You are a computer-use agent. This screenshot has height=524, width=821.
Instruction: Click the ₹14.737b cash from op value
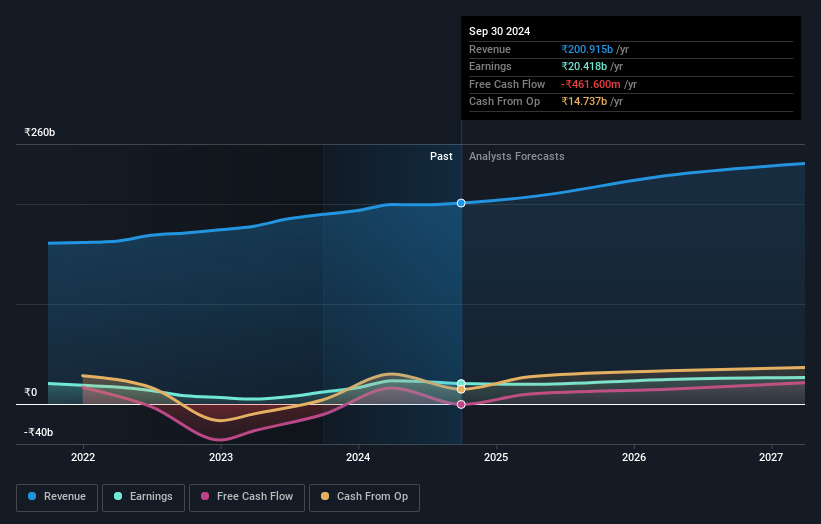(x=584, y=102)
